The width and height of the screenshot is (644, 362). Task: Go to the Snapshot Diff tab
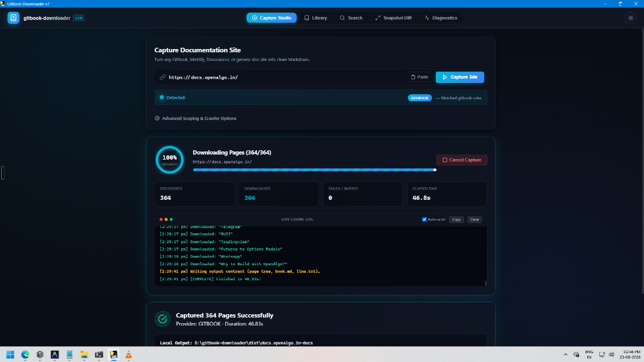point(393,18)
